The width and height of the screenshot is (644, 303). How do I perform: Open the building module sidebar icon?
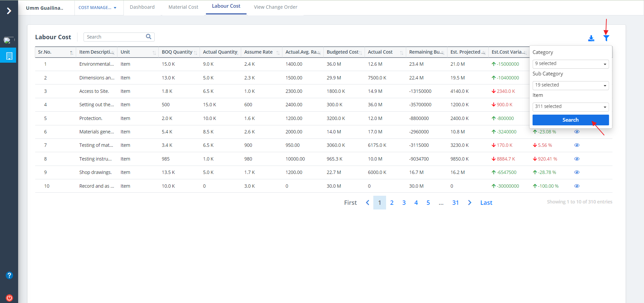coord(9,56)
